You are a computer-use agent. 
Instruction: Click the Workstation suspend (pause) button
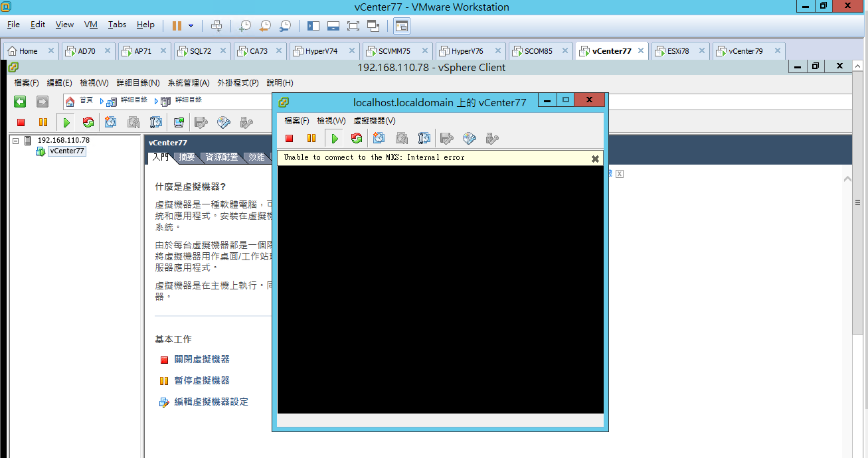[177, 25]
